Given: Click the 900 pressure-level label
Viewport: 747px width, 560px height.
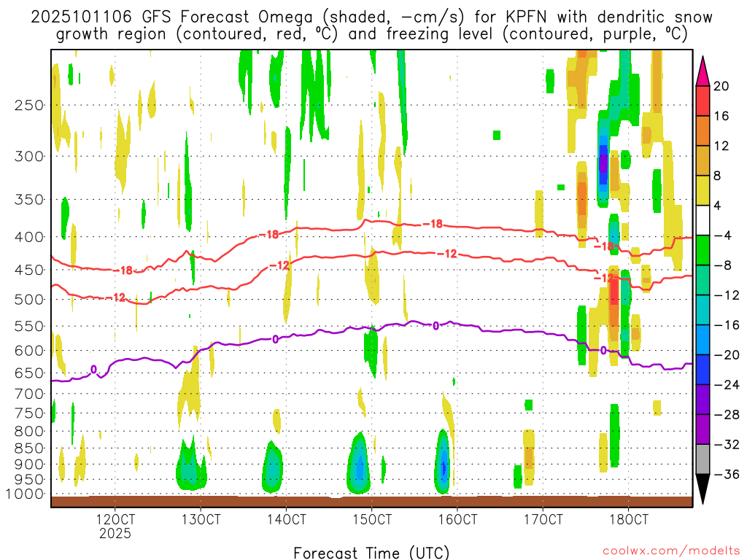Looking at the screenshot, I should tap(29, 464).
